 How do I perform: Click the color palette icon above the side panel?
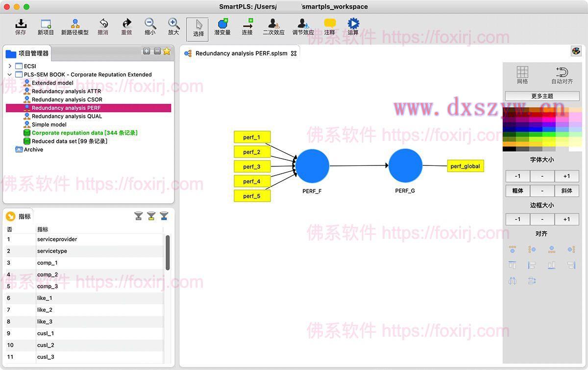pyautogui.click(x=576, y=51)
